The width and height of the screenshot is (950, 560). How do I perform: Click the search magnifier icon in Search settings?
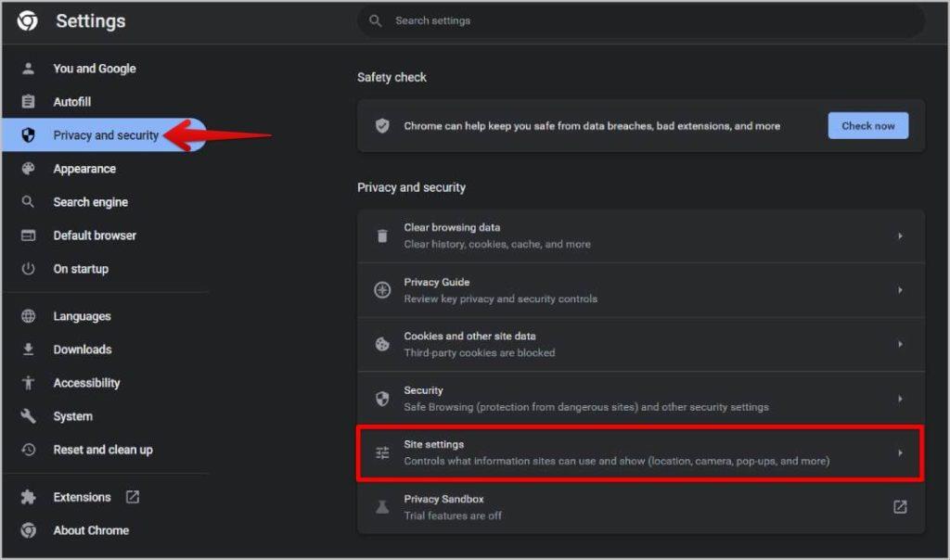pyautogui.click(x=375, y=20)
